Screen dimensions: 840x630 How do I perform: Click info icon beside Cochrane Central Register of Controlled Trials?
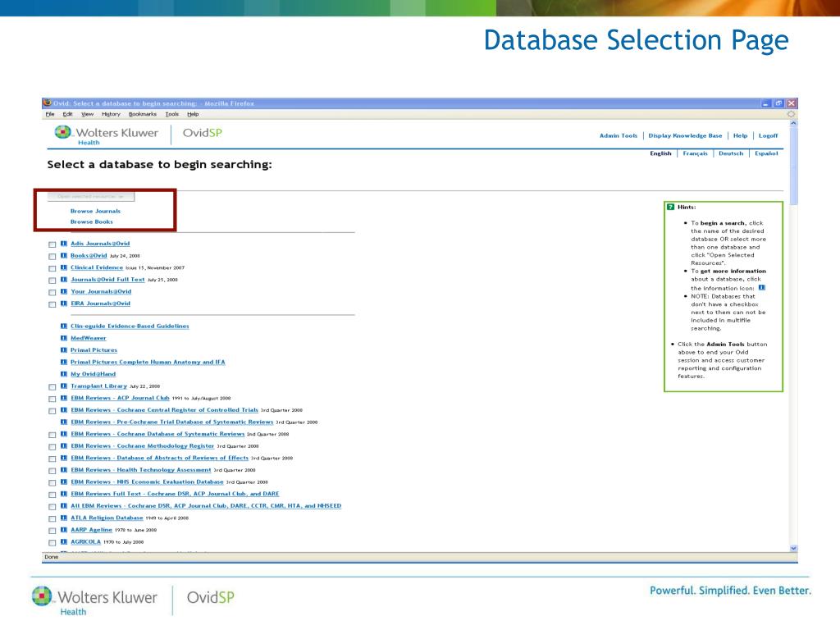pos(64,410)
